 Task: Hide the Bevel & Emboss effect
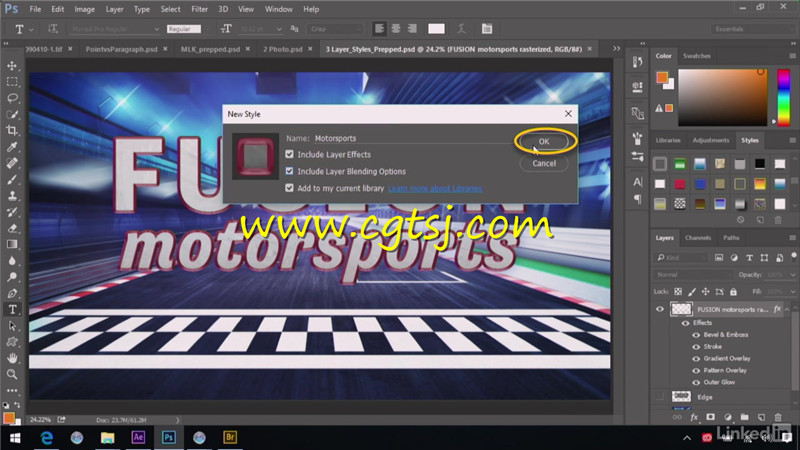696,335
